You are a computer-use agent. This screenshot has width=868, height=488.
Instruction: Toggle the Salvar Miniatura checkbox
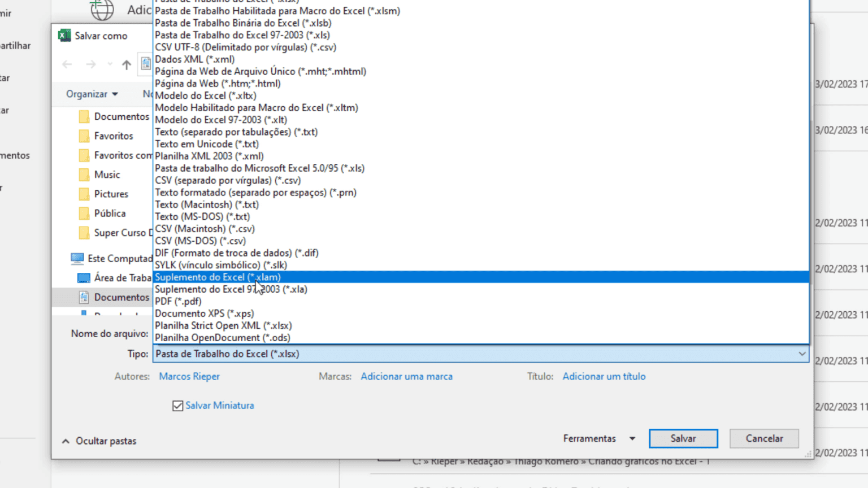click(177, 406)
